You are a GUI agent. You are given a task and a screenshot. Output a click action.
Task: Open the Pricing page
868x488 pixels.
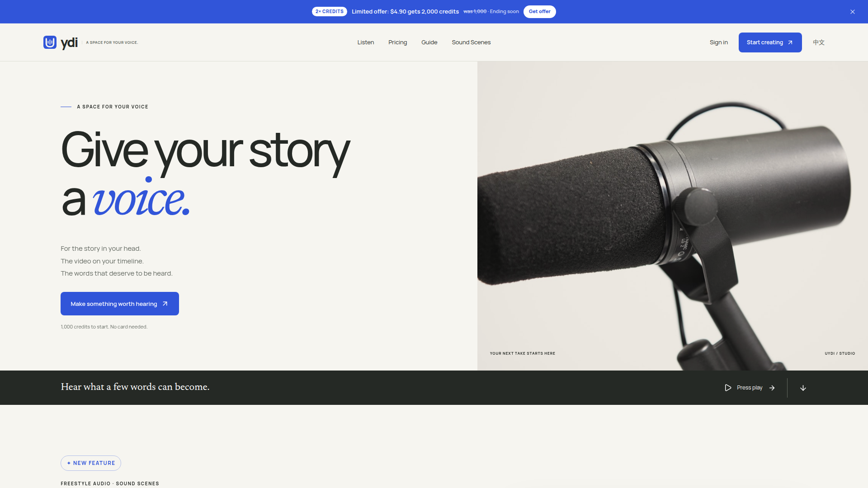point(397,42)
